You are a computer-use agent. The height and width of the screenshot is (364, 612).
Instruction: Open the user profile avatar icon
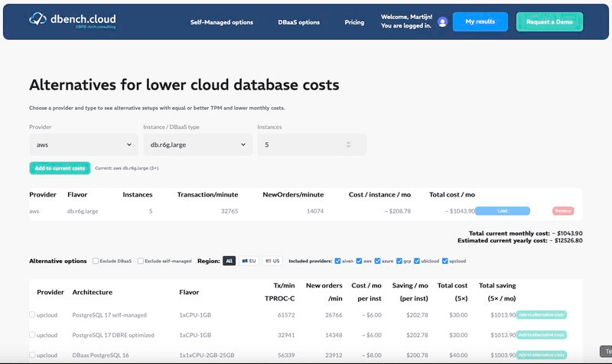click(442, 22)
